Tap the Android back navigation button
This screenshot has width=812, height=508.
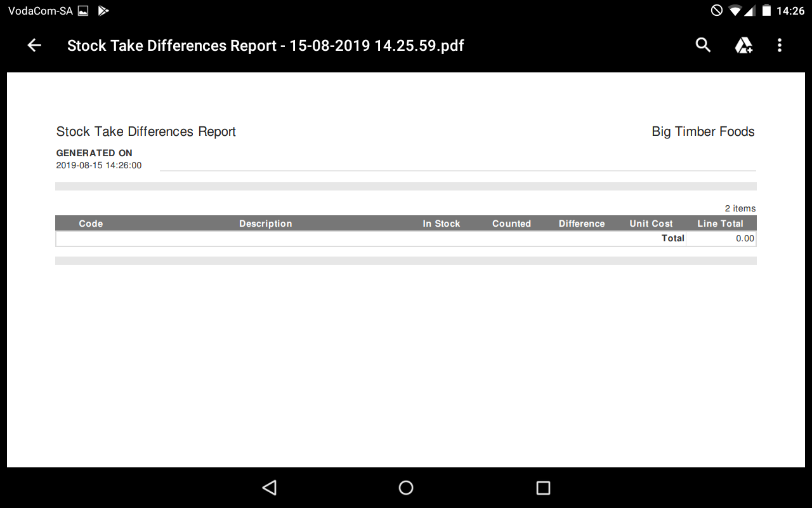click(270, 487)
